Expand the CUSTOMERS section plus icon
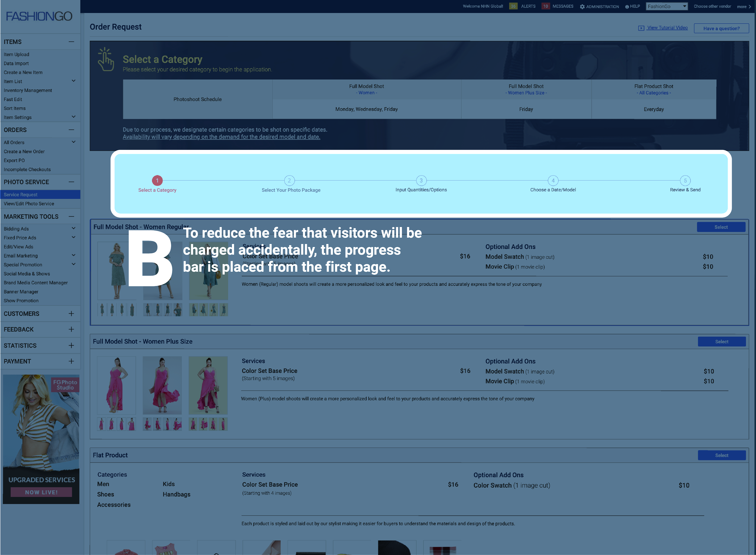The image size is (756, 555). coord(71,313)
